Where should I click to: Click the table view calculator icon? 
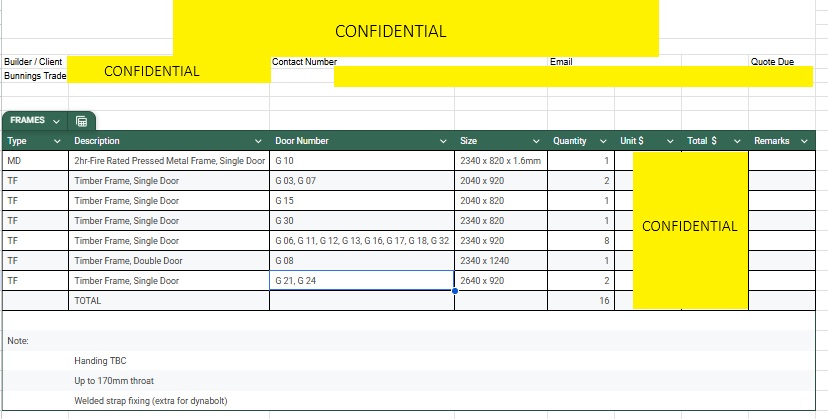click(x=81, y=121)
